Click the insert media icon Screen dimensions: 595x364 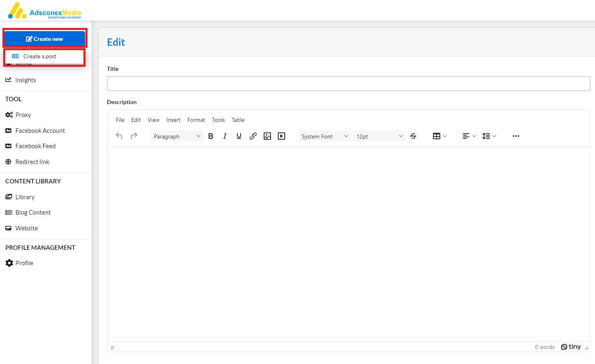(x=282, y=136)
